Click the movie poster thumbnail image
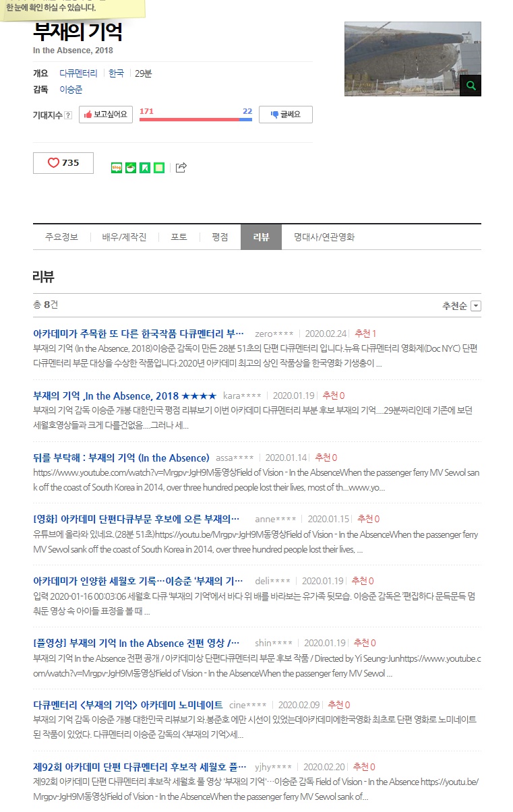 [413, 59]
